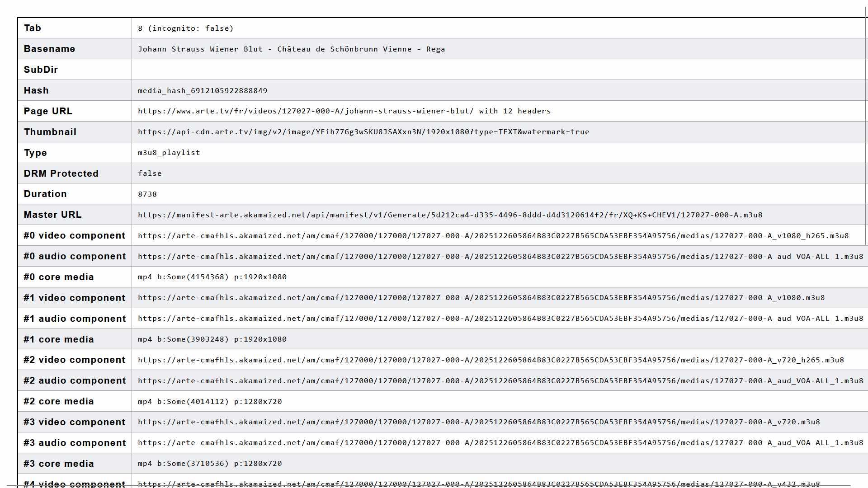Click the Tab row label

point(33,28)
